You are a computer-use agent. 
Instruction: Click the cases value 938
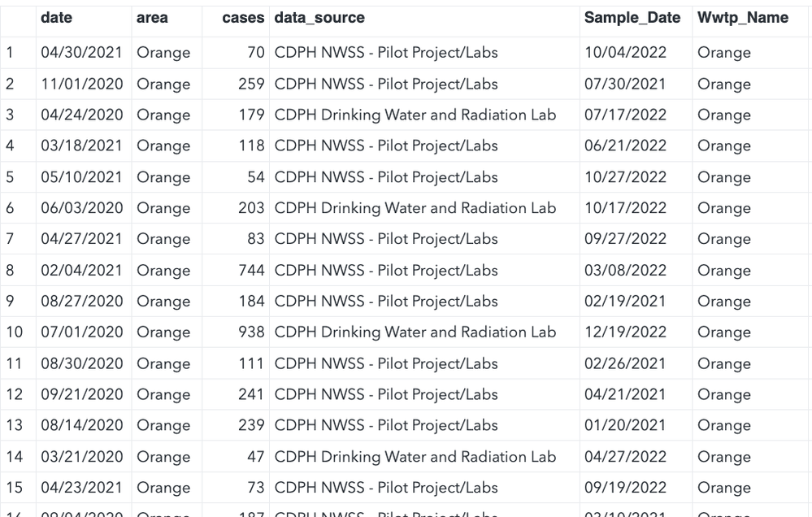point(250,332)
